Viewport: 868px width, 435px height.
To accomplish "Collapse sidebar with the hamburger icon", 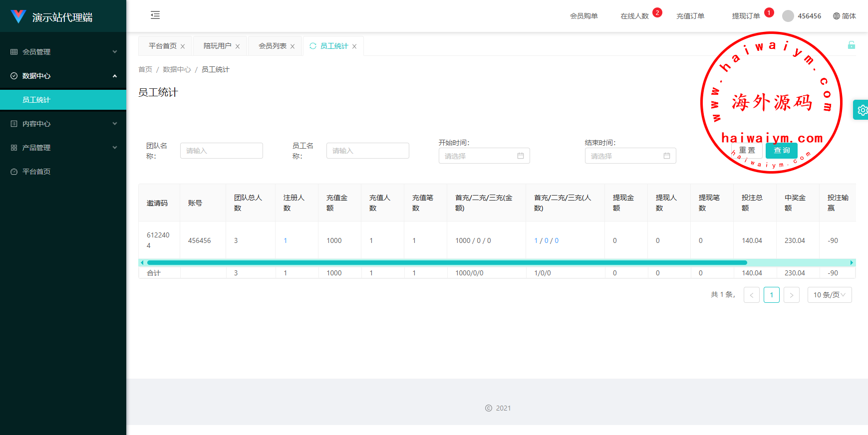I will 155,15.
